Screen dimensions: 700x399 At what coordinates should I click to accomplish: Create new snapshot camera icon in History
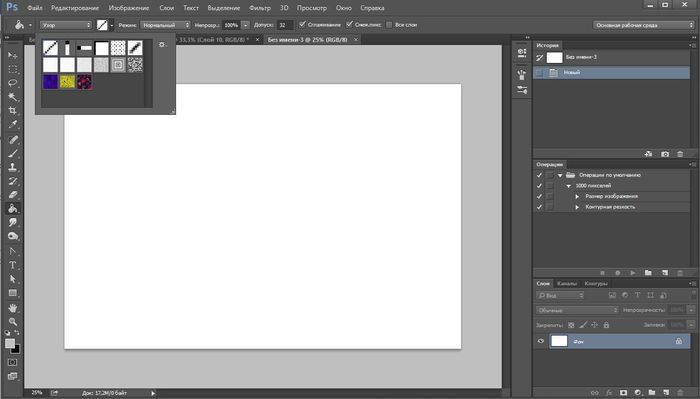(665, 154)
